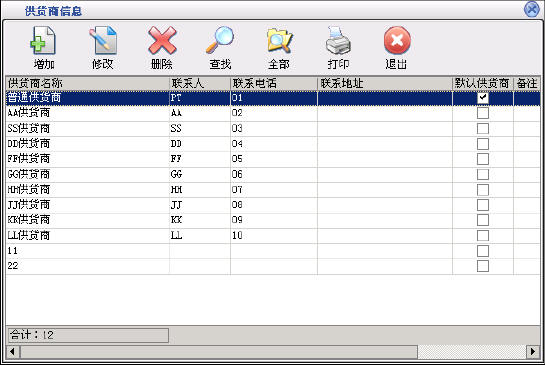Open the 查找 (Find) magnifier tool
Viewport: 545px width, 365px height.
click(220, 41)
